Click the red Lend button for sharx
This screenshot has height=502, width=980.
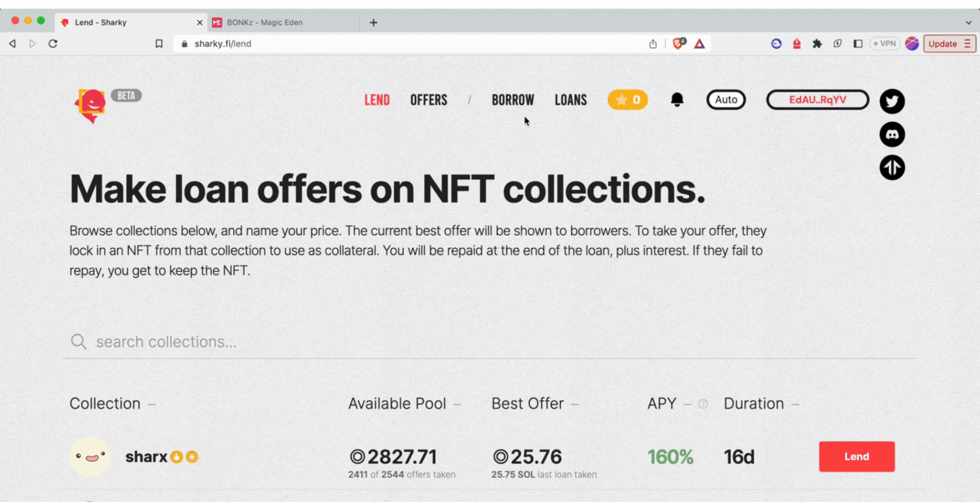click(x=857, y=456)
